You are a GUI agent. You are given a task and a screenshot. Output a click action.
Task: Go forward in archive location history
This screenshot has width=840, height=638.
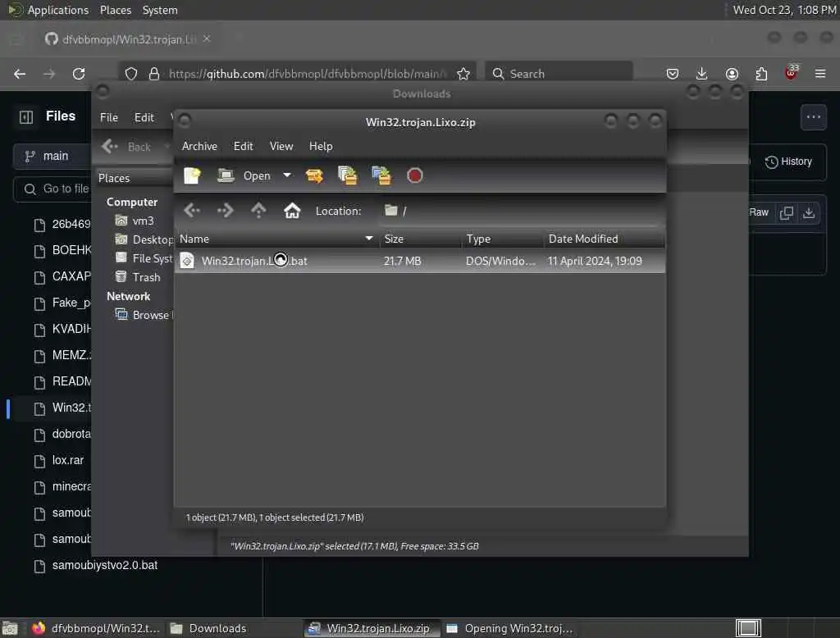tap(226, 211)
